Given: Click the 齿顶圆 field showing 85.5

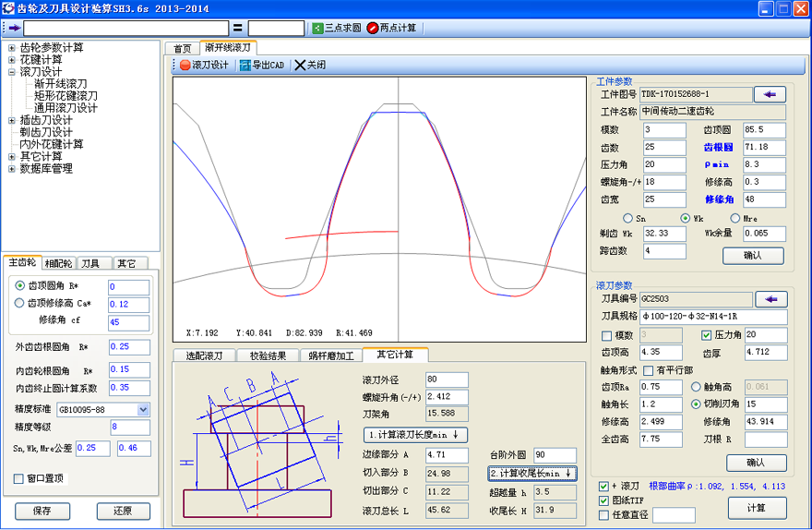Looking at the screenshot, I should [764, 130].
